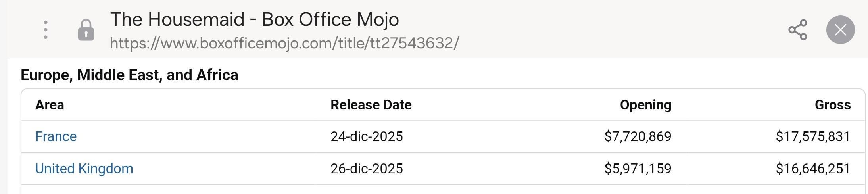Open the France area link

tap(56, 136)
